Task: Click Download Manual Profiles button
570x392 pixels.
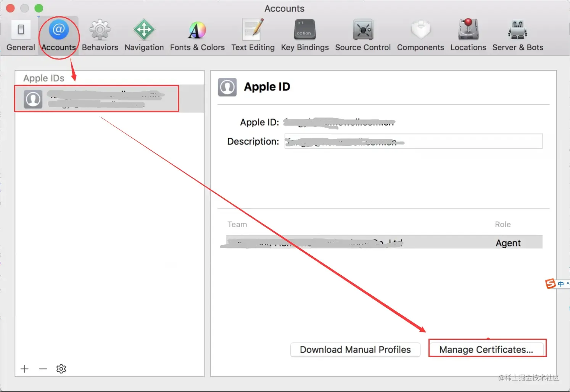Action: (x=355, y=350)
